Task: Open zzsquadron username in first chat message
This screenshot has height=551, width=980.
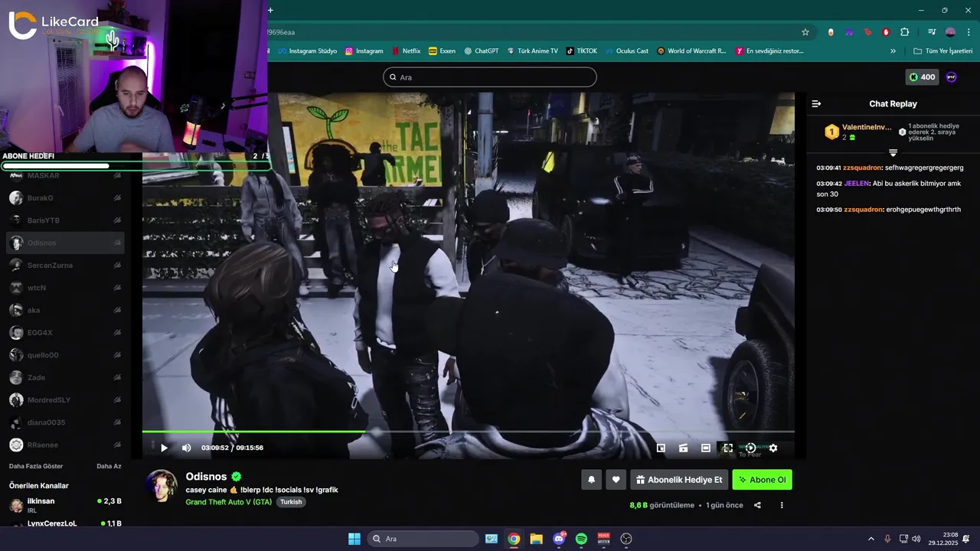Action: [x=863, y=168]
